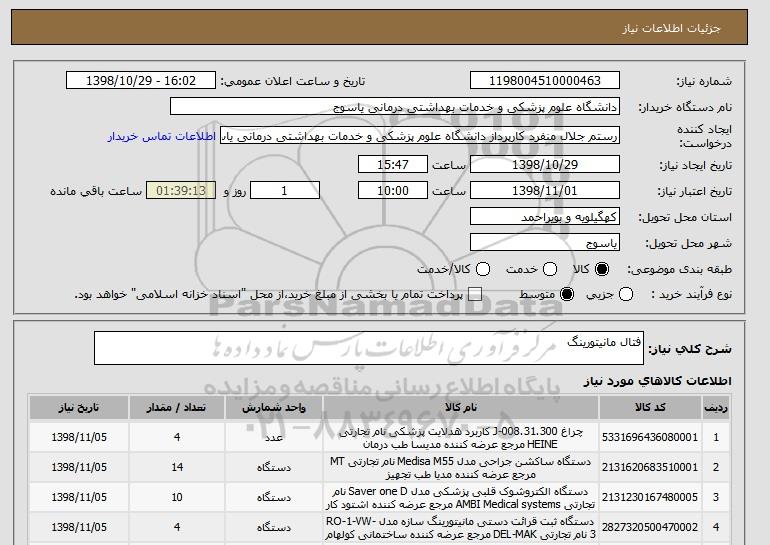
Task: Choose the جزیی purchase type radio
Action: (626, 295)
